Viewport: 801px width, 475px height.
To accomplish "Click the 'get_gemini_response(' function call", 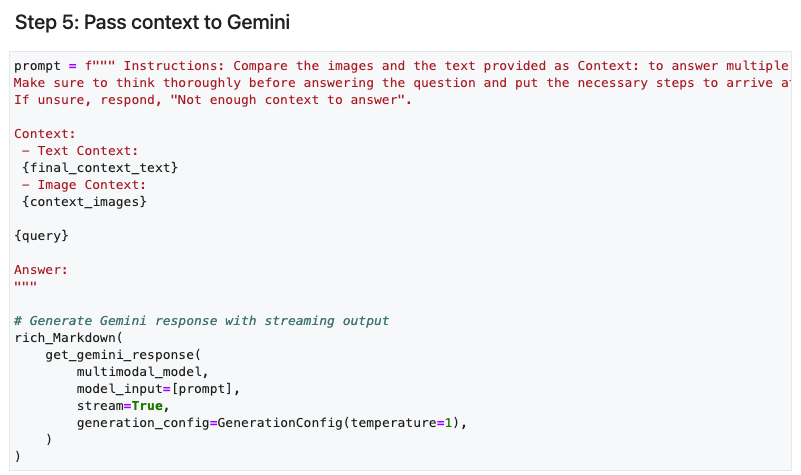I will (123, 354).
